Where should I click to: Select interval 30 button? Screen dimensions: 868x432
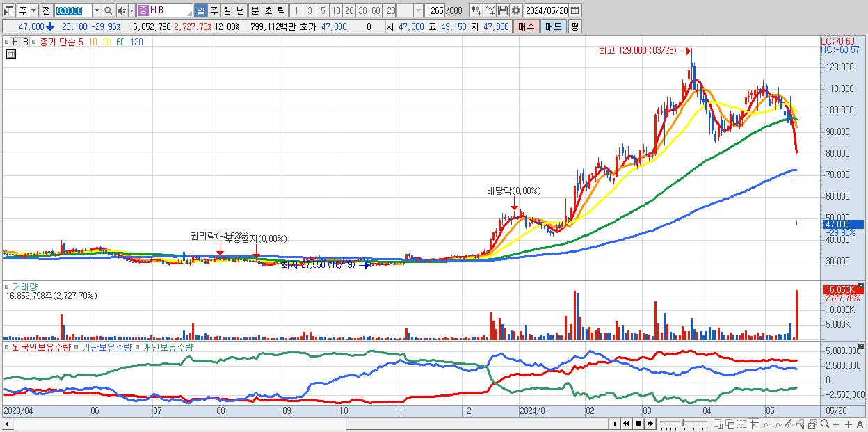[x=362, y=10]
